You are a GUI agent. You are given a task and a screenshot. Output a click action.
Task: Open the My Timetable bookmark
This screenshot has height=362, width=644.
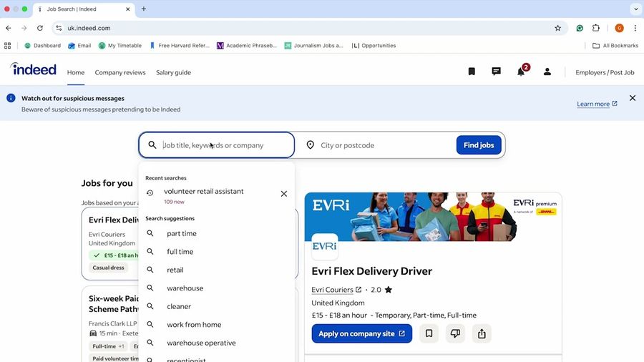tap(120, 46)
